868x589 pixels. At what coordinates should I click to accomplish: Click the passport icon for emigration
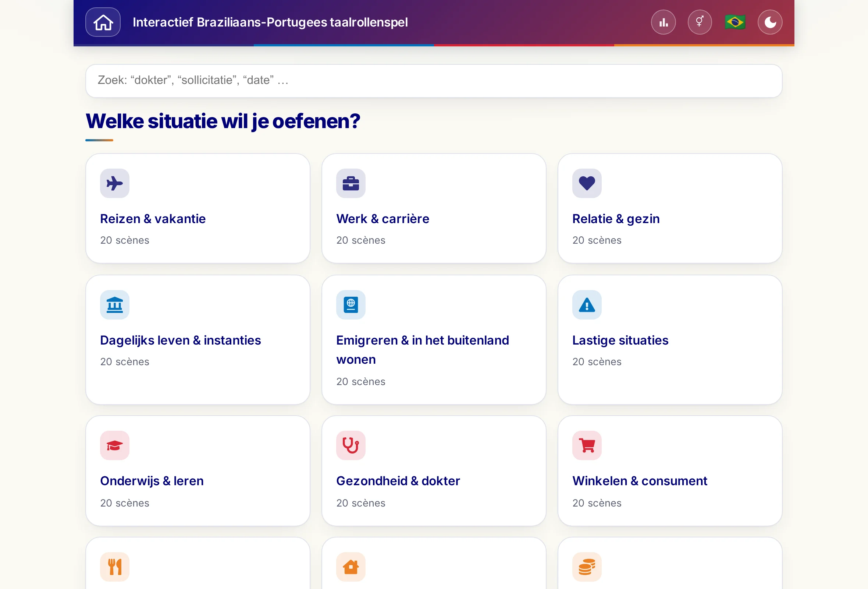(x=351, y=304)
